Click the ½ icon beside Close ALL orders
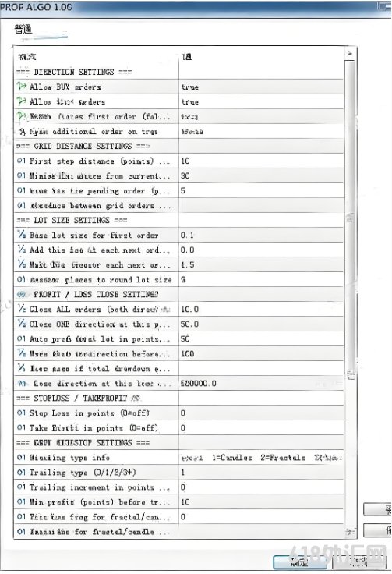 click(x=22, y=310)
